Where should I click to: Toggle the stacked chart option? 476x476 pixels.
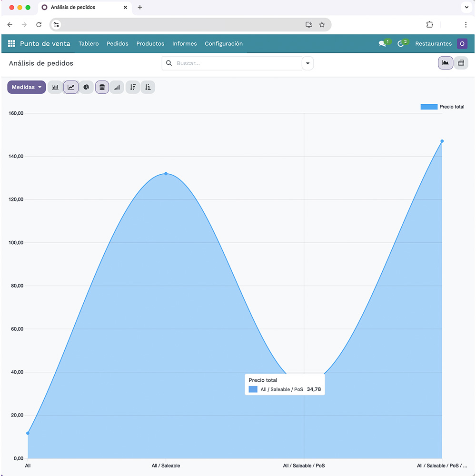tap(102, 87)
